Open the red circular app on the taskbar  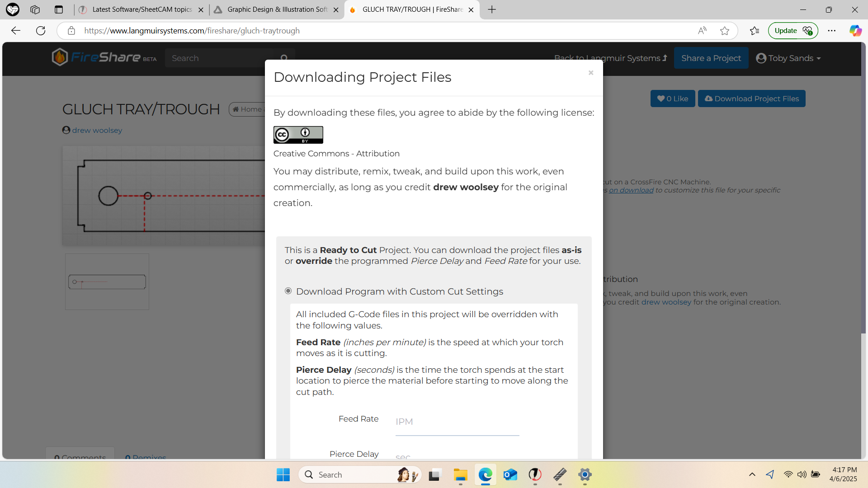[535, 475]
